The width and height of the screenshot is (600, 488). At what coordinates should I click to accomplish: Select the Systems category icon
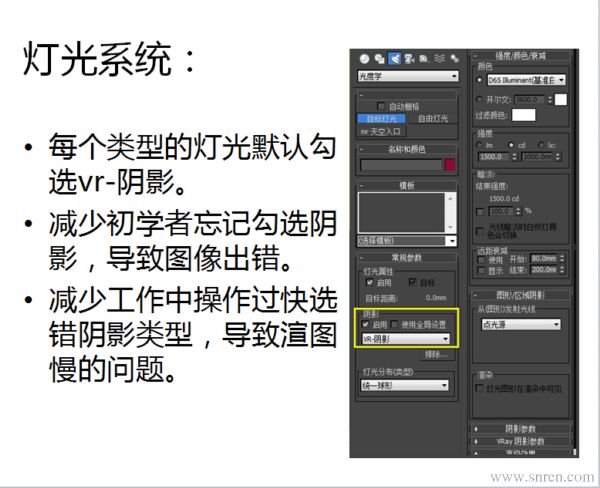tap(454, 58)
